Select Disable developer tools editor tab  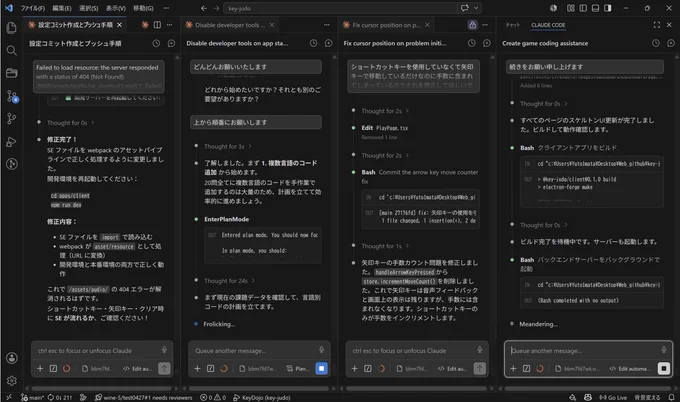(x=230, y=25)
